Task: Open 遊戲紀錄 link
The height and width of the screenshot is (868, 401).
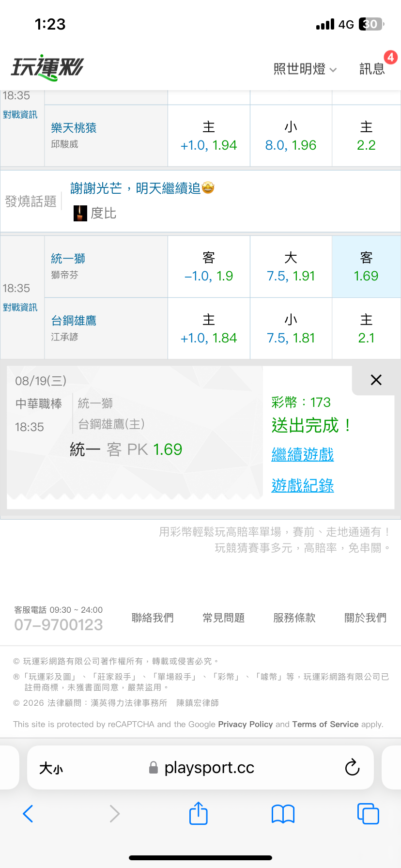Action: [303, 485]
